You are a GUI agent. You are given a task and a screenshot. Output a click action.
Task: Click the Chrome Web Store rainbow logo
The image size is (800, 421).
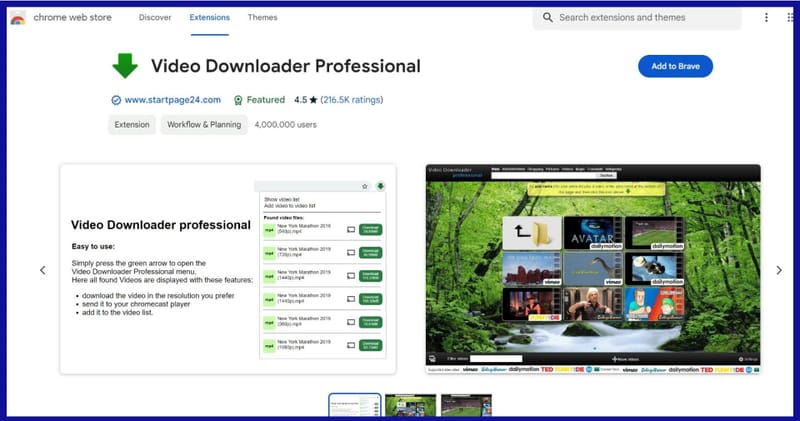pos(17,17)
